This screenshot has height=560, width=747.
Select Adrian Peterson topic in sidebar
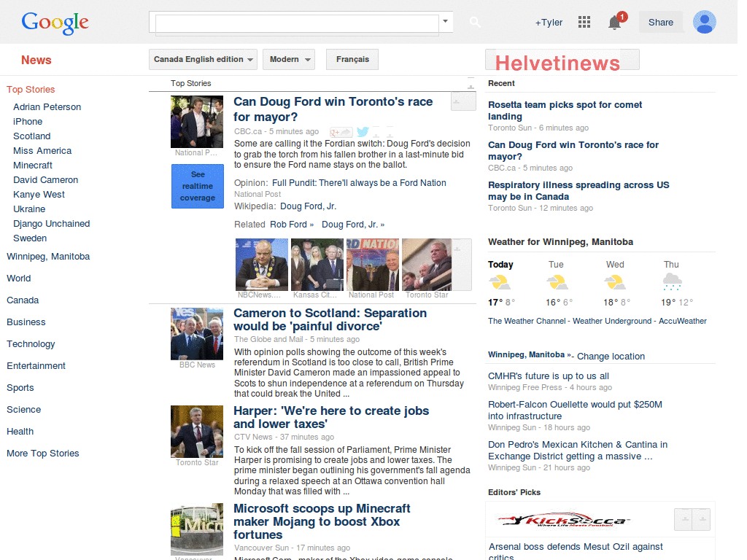click(47, 106)
